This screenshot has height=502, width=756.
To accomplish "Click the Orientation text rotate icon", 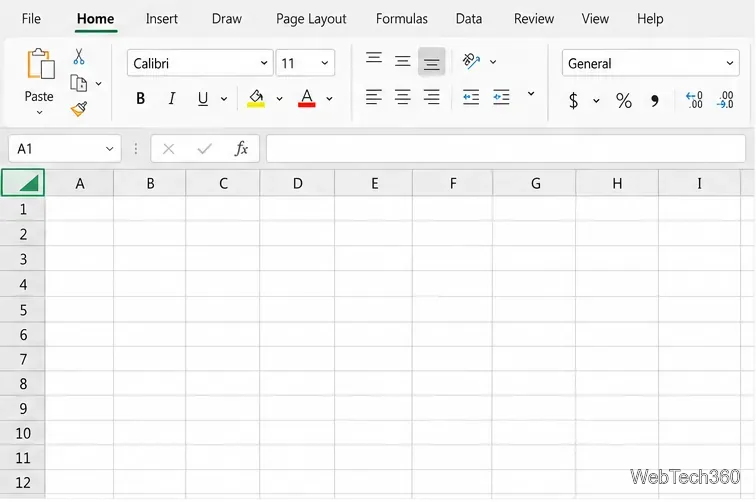I will [x=472, y=61].
